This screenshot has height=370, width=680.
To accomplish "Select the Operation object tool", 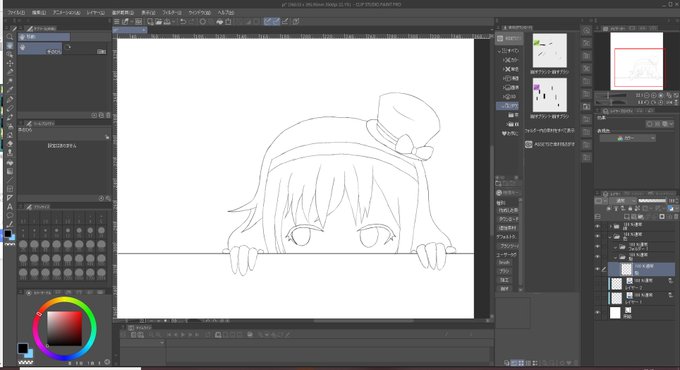I will (x=10, y=55).
